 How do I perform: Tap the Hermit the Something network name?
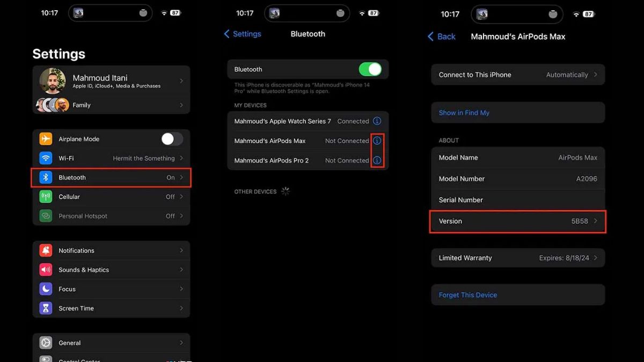pos(144,158)
